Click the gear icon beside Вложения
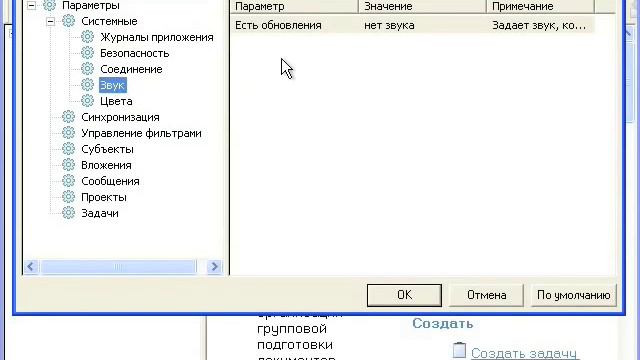 pyautogui.click(x=68, y=165)
